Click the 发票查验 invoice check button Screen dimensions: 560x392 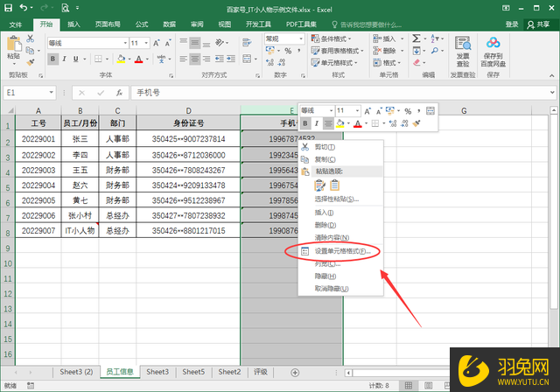[x=463, y=52]
